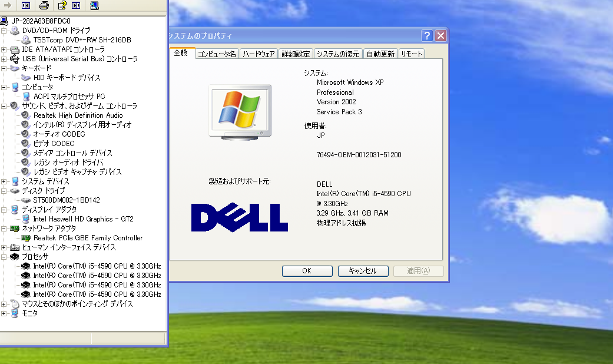
Task: Select レガシ ビデオ キャプチャ デバイス icon
Action: [x=26, y=171]
